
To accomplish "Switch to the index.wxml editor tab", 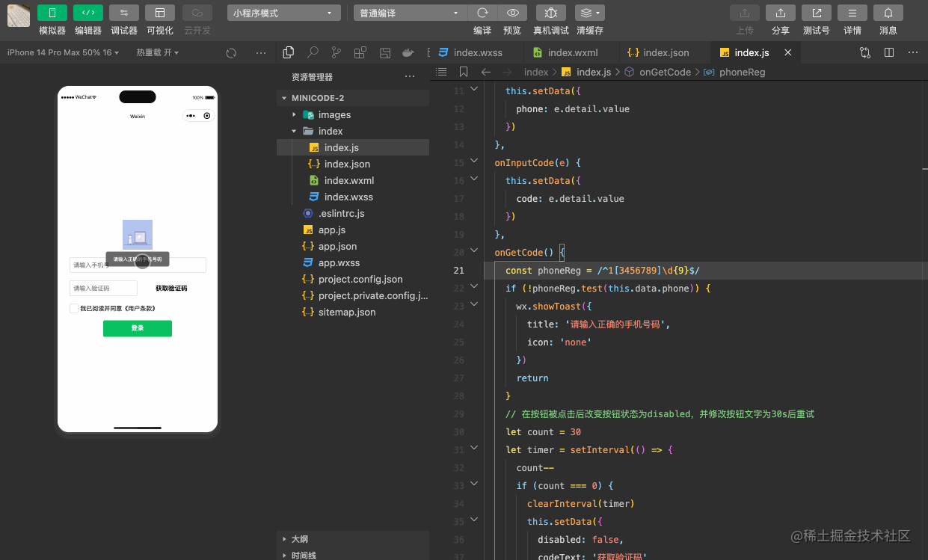I will tap(571, 52).
